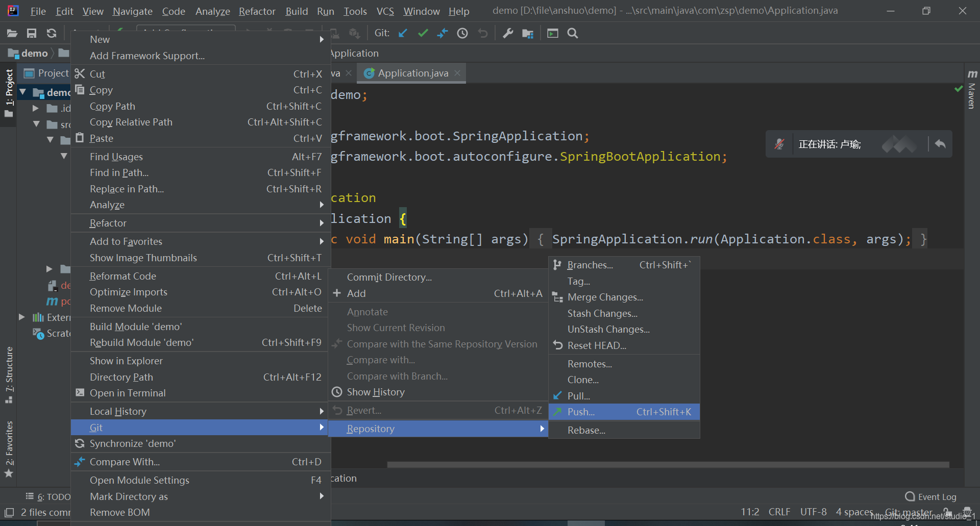
Task: Expand the Local History submenu
Action: click(x=322, y=411)
